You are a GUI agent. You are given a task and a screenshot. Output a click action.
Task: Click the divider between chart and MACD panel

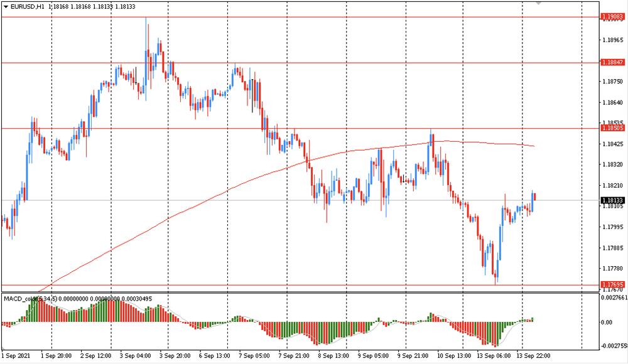(x=300, y=292)
